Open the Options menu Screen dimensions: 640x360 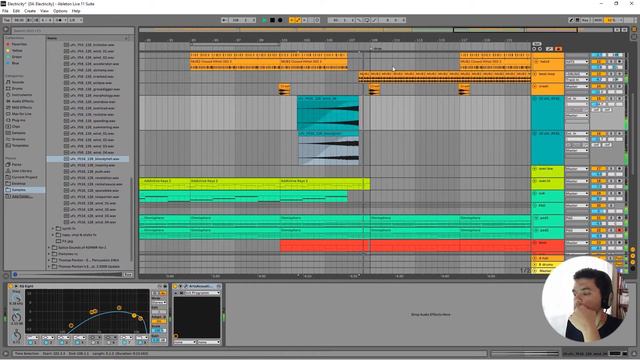click(x=60, y=11)
